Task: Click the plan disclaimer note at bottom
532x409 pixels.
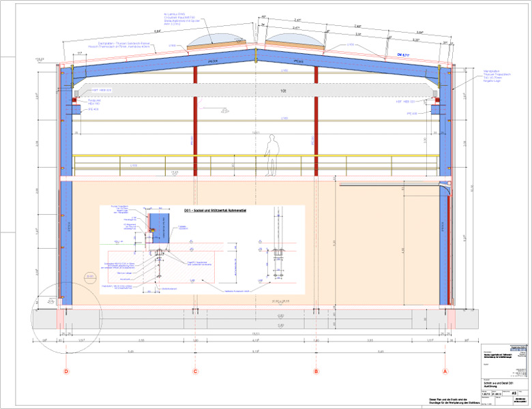Action: [x=447, y=401]
